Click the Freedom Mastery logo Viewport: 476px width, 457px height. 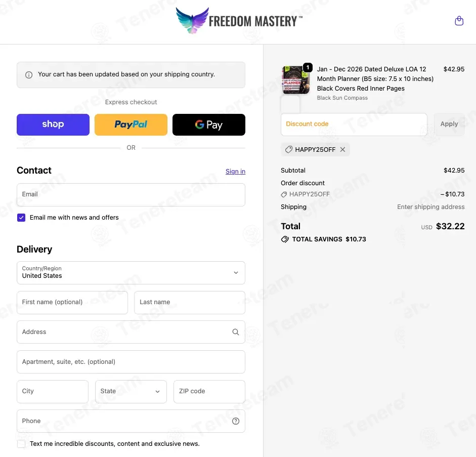tap(239, 21)
